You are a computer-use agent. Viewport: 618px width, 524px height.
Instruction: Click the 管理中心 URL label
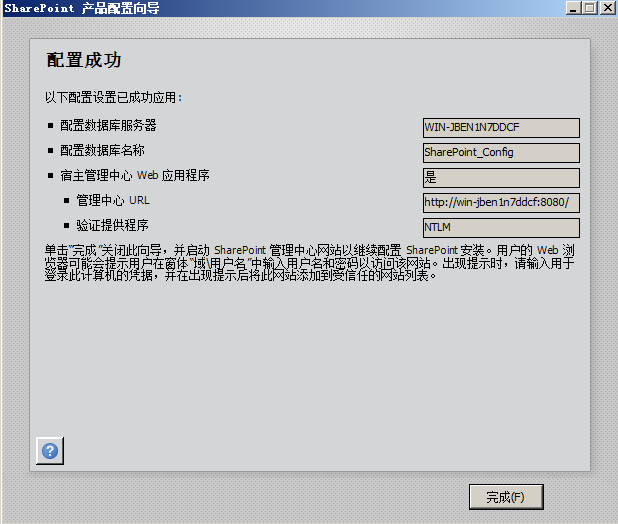(x=113, y=200)
